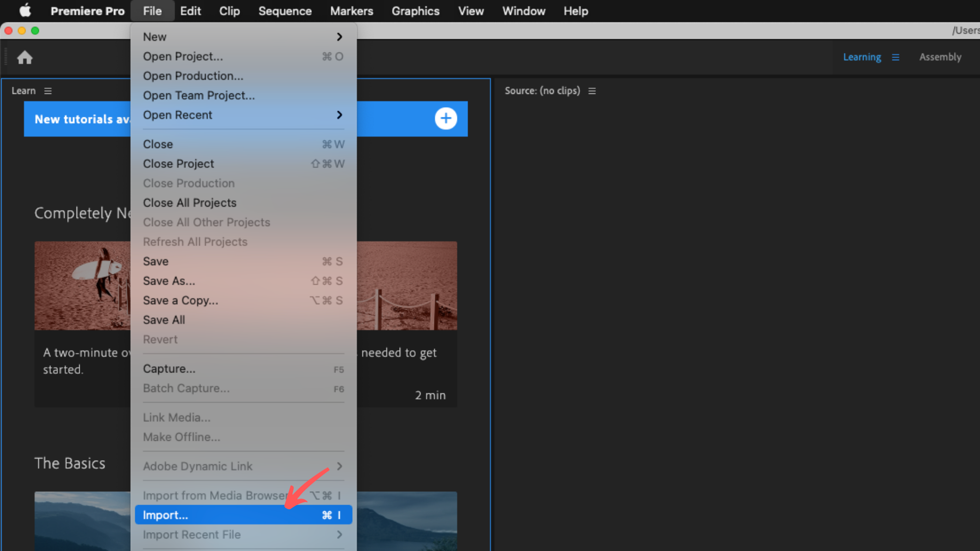This screenshot has height=551, width=980.
Task: Switch to the Learning workspace
Action: (862, 57)
